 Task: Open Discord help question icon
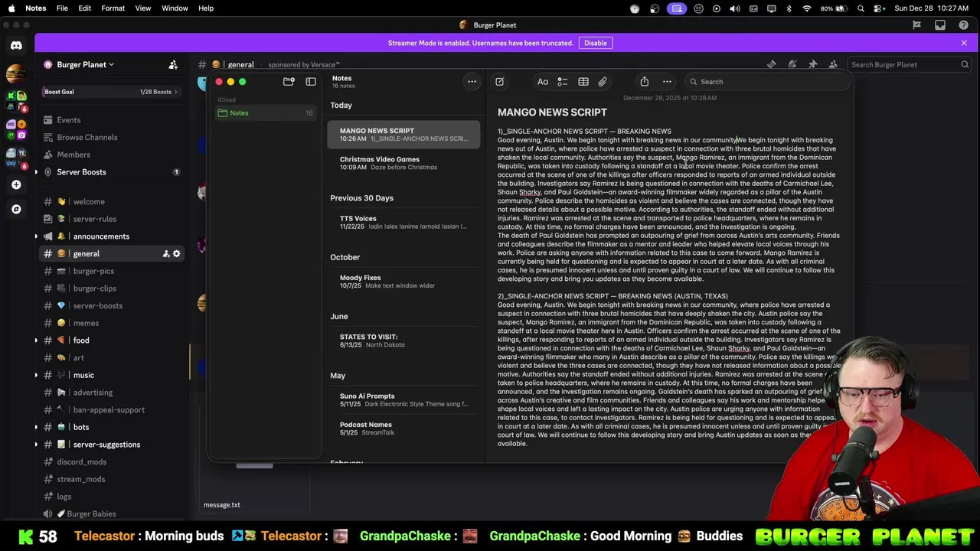[x=964, y=25]
